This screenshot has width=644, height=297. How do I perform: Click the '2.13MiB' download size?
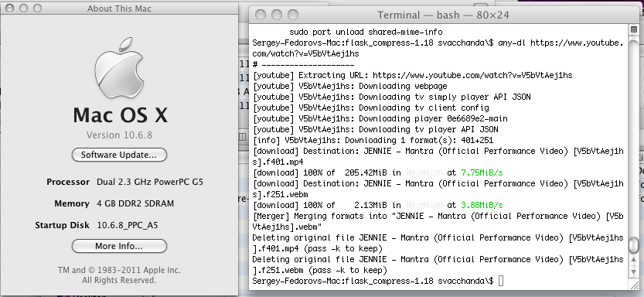371,205
